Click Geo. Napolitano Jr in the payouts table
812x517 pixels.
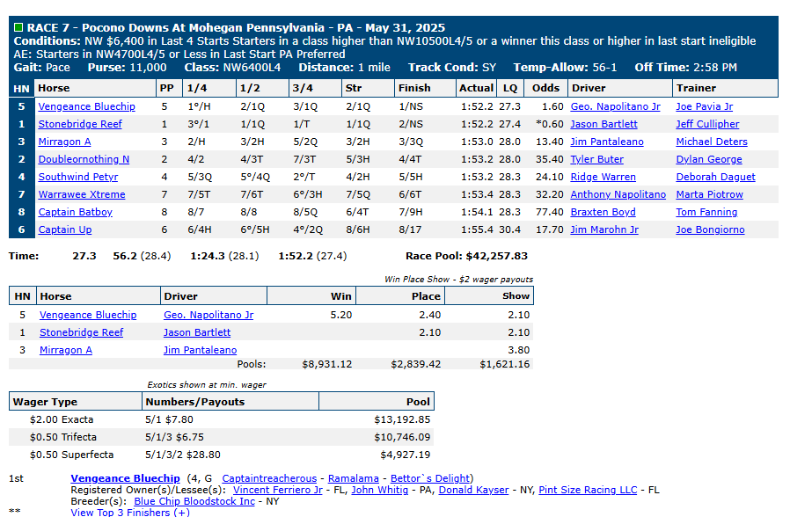click(208, 315)
